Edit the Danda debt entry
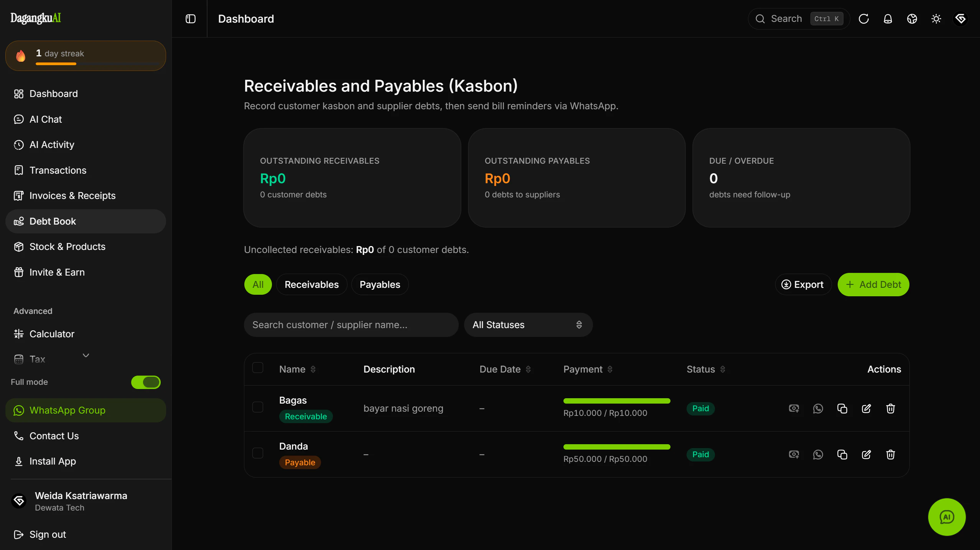This screenshot has width=980, height=550. [866, 454]
